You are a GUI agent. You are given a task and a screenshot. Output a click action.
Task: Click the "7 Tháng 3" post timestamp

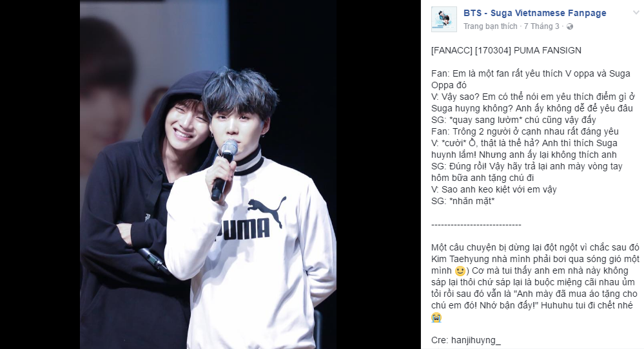542,26
